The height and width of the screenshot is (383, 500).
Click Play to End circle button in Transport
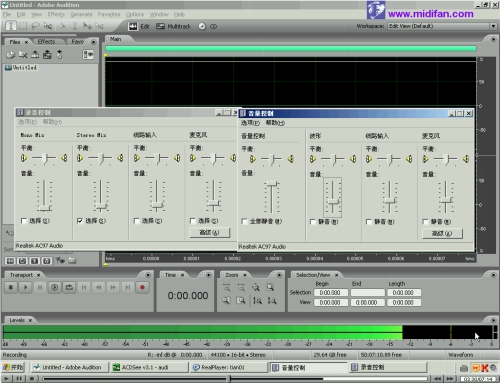[55, 287]
